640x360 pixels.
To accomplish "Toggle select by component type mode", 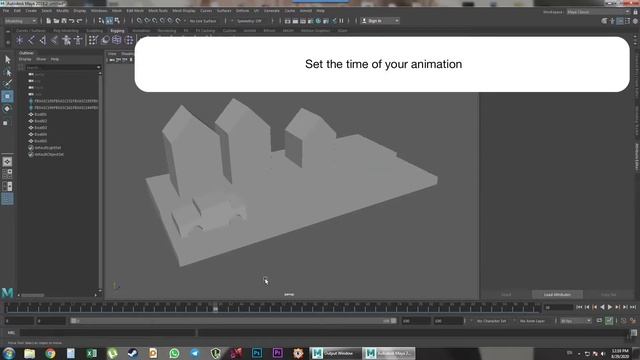I will click(x=117, y=21).
